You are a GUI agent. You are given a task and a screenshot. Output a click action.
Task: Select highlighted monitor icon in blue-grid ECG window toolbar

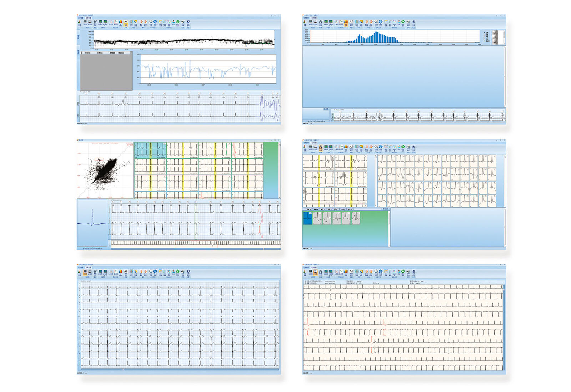click(x=85, y=272)
